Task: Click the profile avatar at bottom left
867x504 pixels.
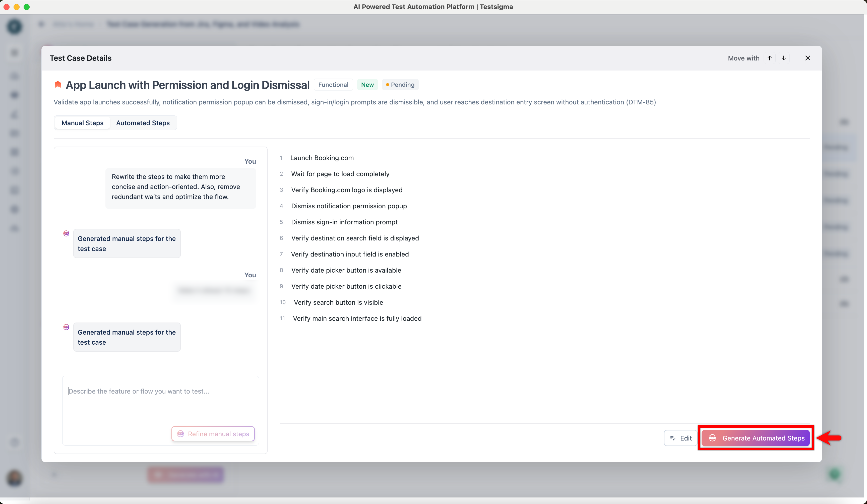Action: click(14, 479)
